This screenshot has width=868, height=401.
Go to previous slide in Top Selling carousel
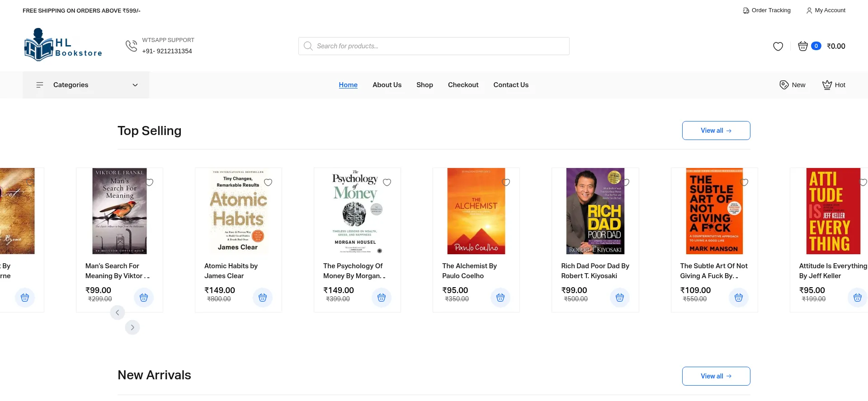coord(118,312)
